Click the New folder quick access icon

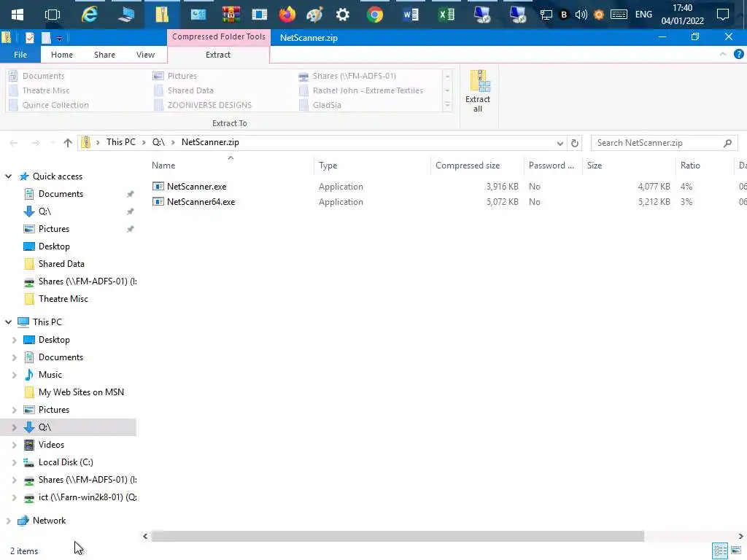point(46,38)
